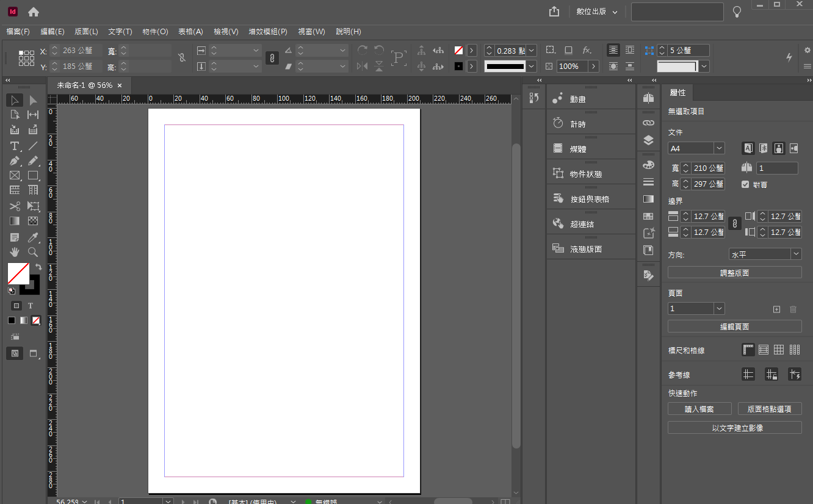Select the Rectangle tool
Screen dimensions: 813x504
click(33, 176)
